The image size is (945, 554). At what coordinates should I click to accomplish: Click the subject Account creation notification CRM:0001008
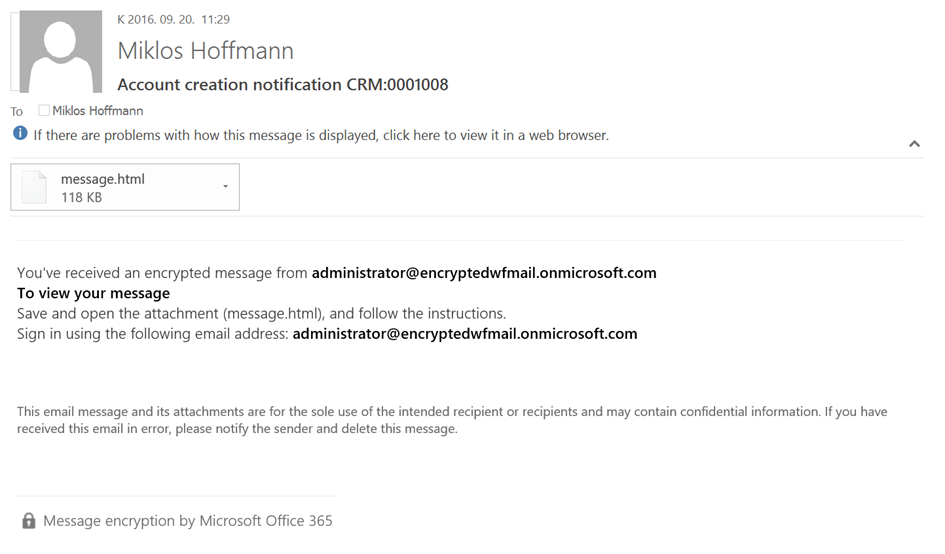tap(282, 85)
